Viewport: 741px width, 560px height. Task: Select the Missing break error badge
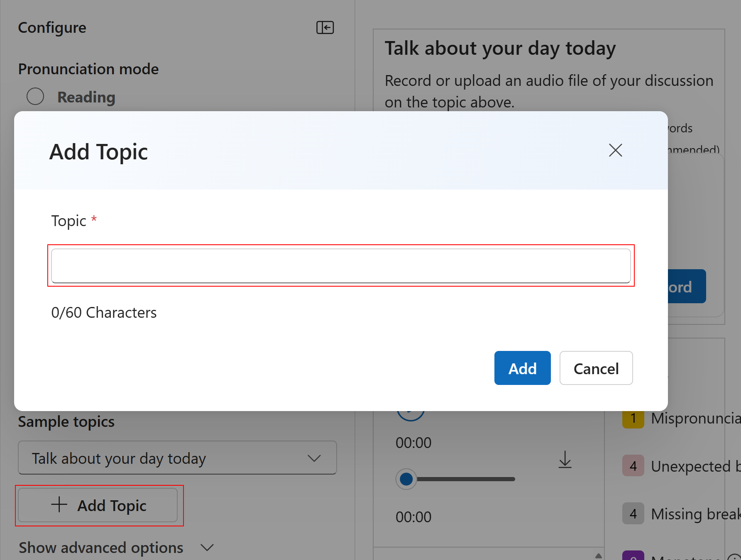point(633,514)
